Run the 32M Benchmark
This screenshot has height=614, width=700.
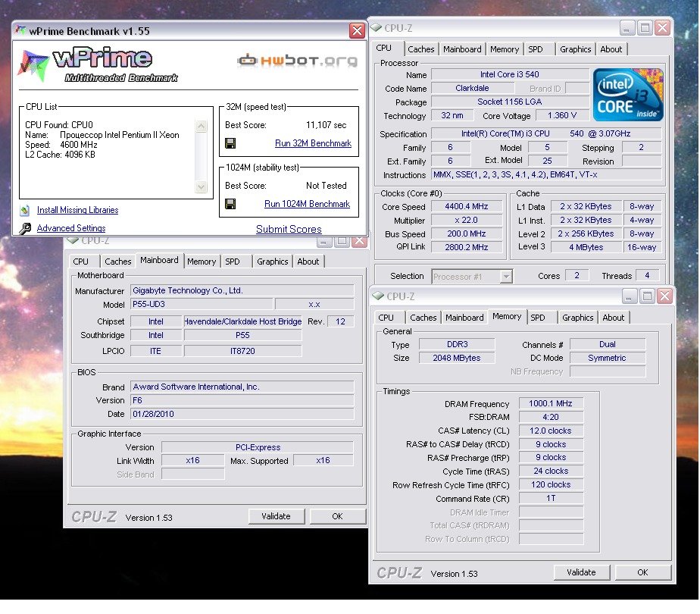[313, 143]
